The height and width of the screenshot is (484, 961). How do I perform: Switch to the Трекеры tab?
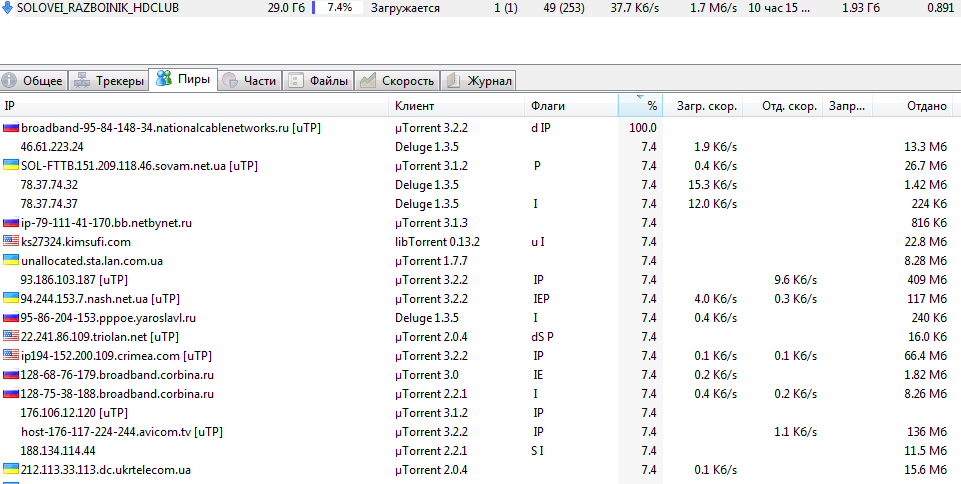pos(108,80)
